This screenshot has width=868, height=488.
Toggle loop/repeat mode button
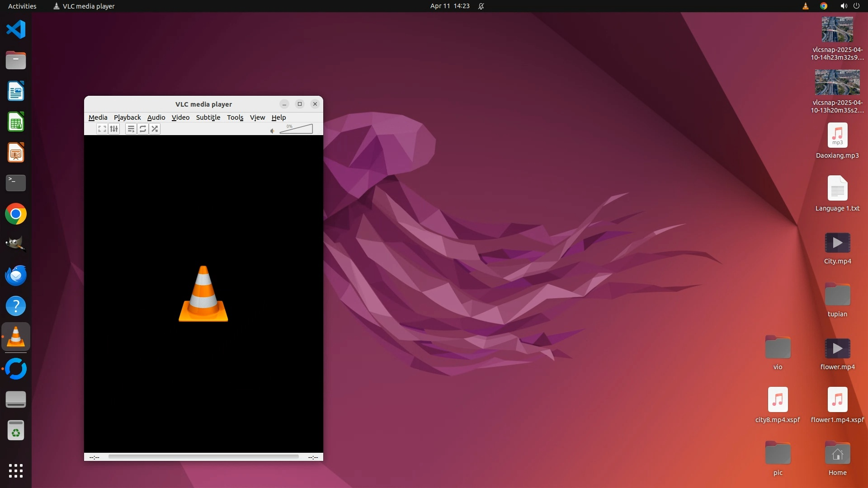[143, 129]
